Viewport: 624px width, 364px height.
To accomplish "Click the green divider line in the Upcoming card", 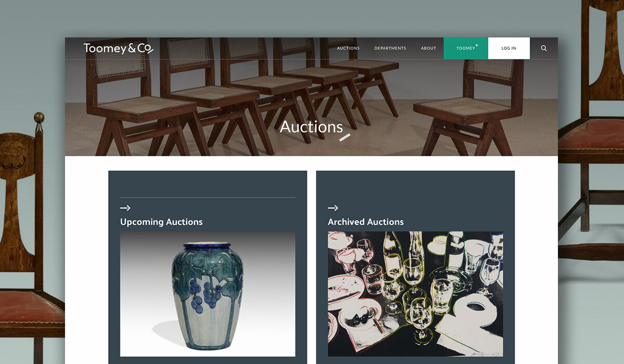I will pyautogui.click(x=207, y=198).
